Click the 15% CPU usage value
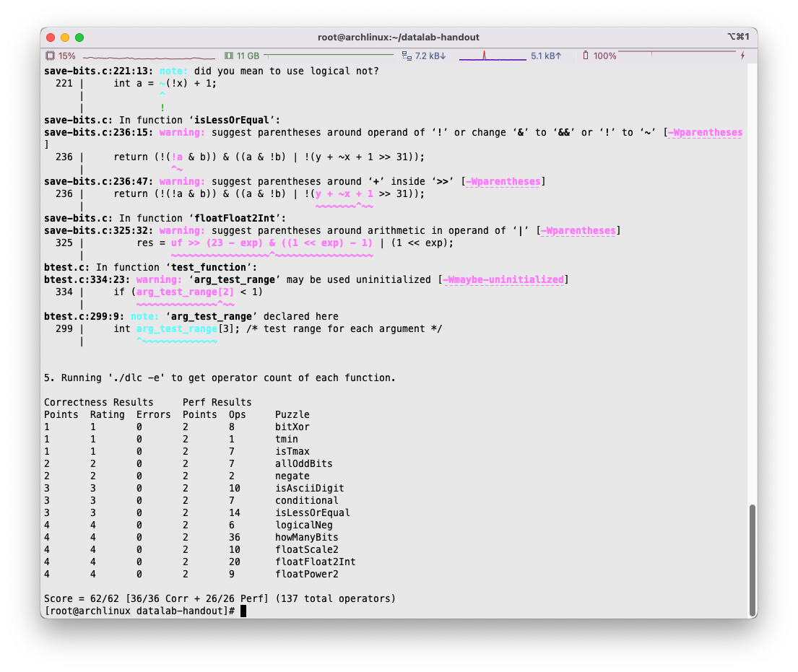 coord(66,56)
